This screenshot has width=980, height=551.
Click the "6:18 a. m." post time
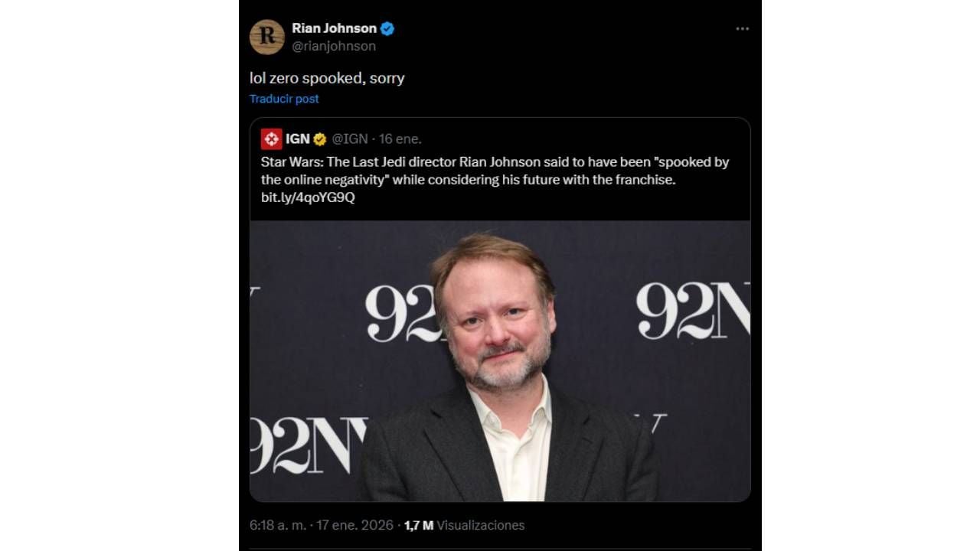(x=278, y=525)
